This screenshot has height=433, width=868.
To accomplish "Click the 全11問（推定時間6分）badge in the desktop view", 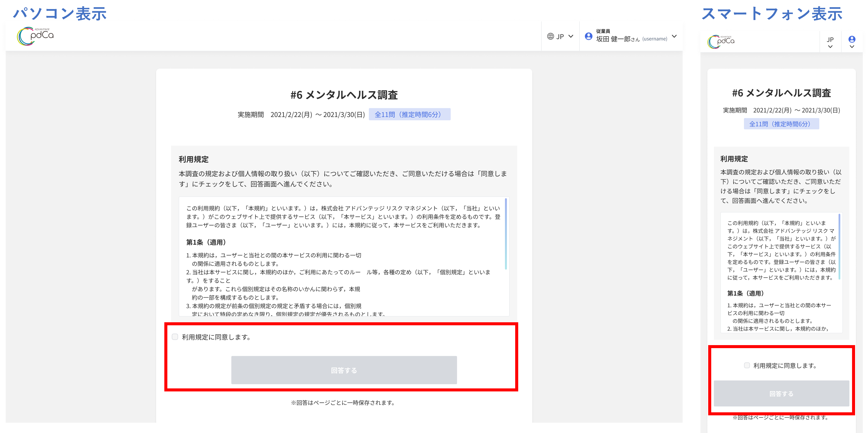I will coord(409,114).
